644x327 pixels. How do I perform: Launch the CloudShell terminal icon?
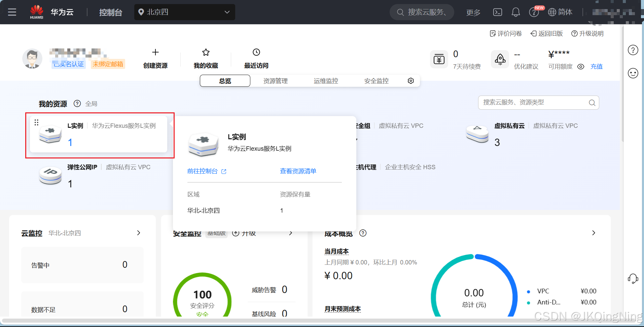[497, 12]
